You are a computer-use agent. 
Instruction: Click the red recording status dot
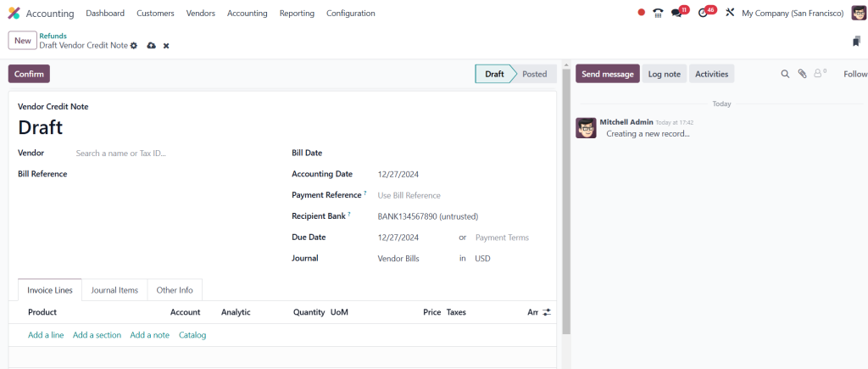642,12
